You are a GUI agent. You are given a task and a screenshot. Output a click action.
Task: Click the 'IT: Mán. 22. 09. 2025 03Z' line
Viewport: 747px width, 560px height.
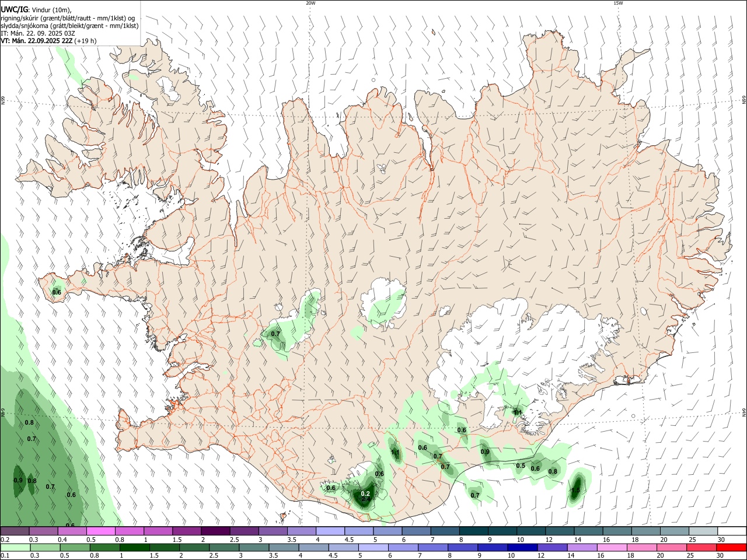point(38,33)
